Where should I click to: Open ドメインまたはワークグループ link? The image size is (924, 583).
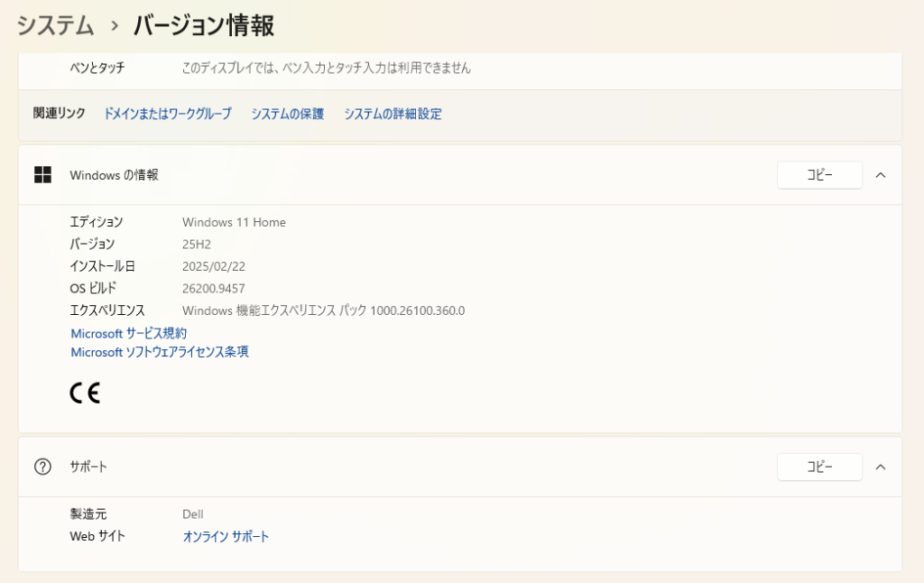click(x=168, y=114)
